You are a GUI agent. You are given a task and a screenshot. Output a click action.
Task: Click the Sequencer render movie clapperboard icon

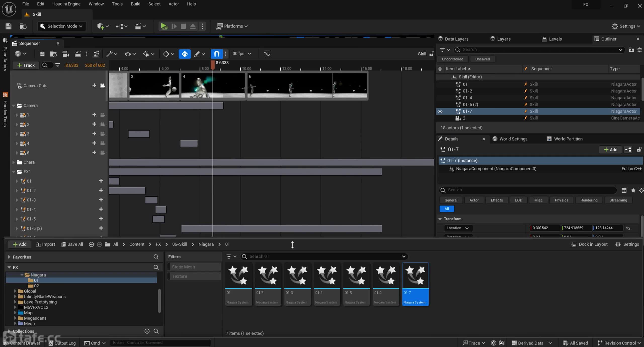[78, 54]
